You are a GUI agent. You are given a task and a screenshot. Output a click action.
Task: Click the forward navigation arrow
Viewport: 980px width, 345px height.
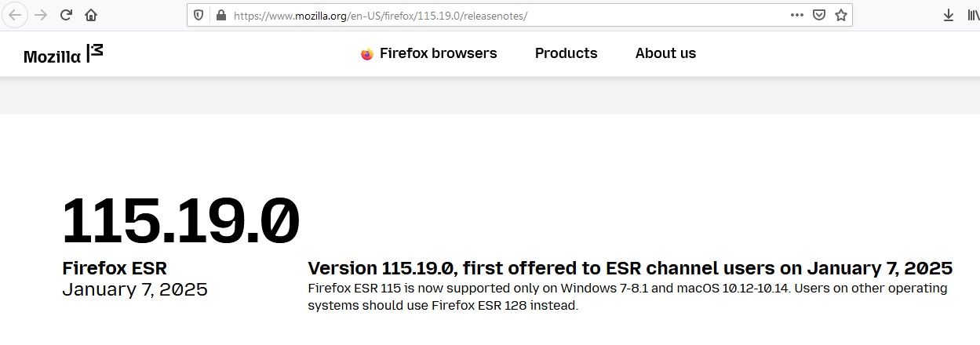pos(41,15)
